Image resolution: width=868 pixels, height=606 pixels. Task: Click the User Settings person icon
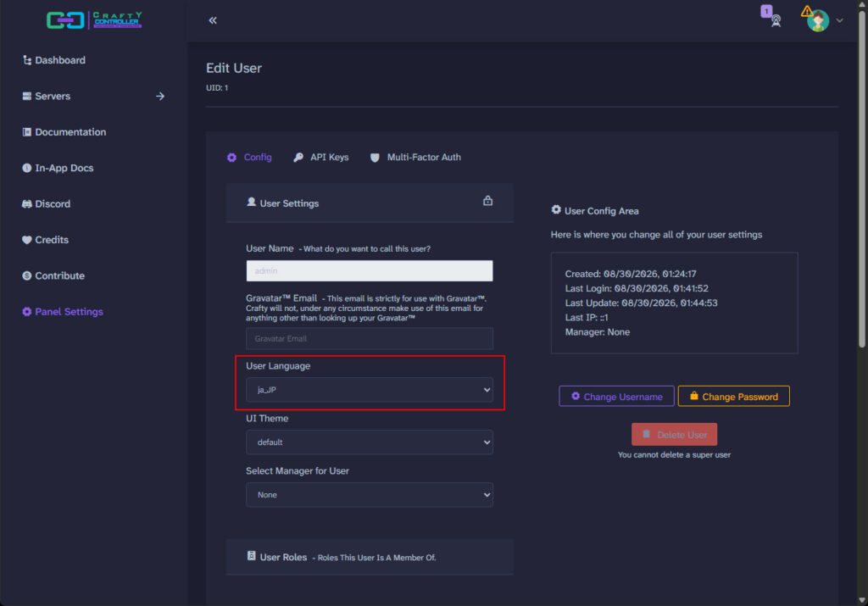tap(251, 202)
